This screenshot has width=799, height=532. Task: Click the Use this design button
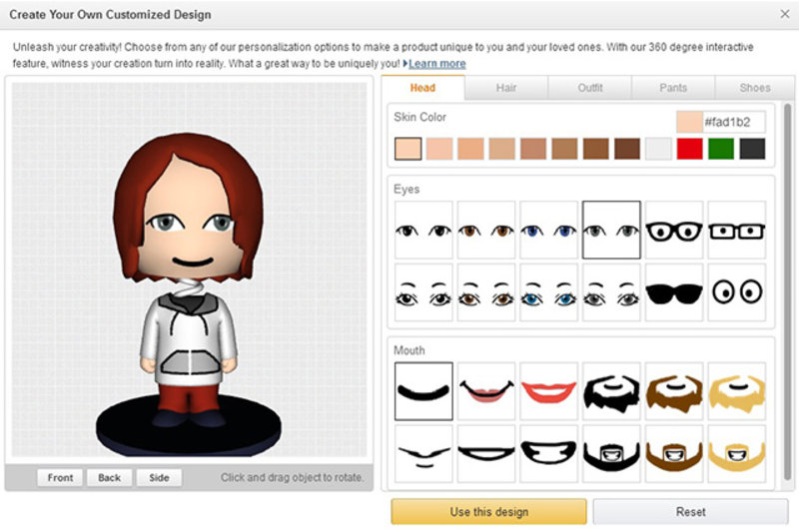488,512
